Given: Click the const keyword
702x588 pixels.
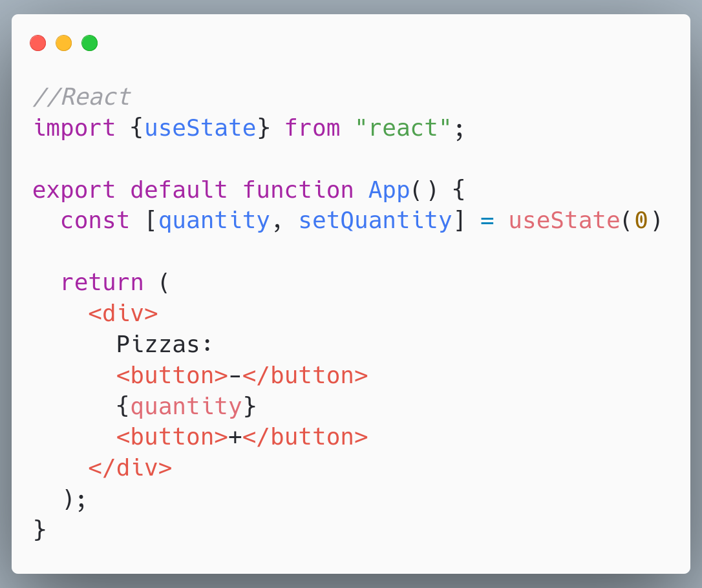Looking at the screenshot, I should (x=96, y=220).
